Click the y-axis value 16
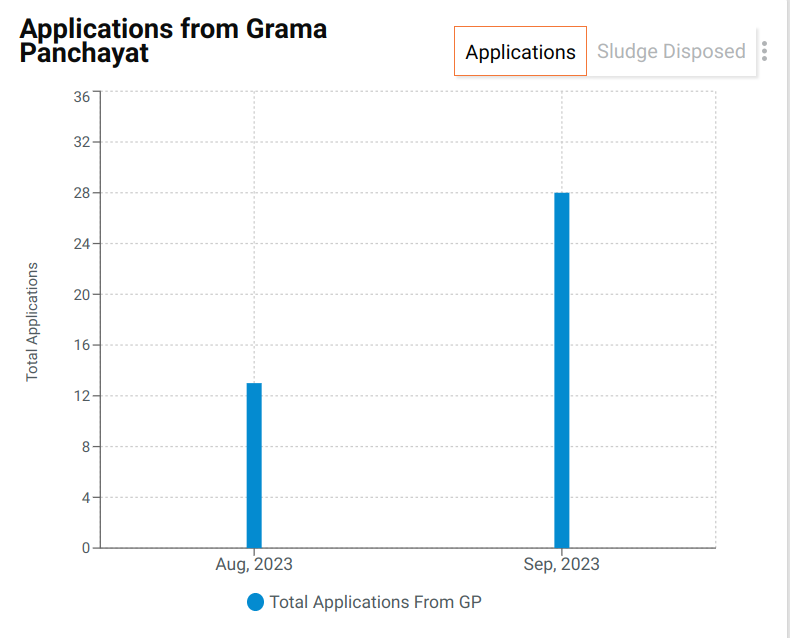The height and width of the screenshot is (638, 790). [82, 345]
